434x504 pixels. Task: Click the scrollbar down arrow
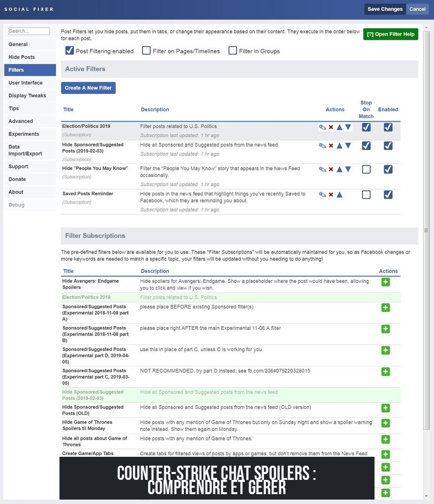(426, 496)
